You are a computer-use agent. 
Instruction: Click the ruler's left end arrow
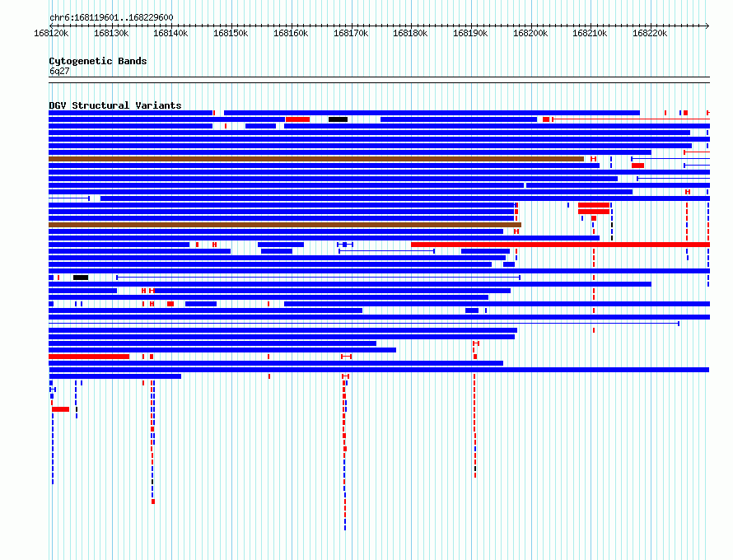click(x=51, y=26)
